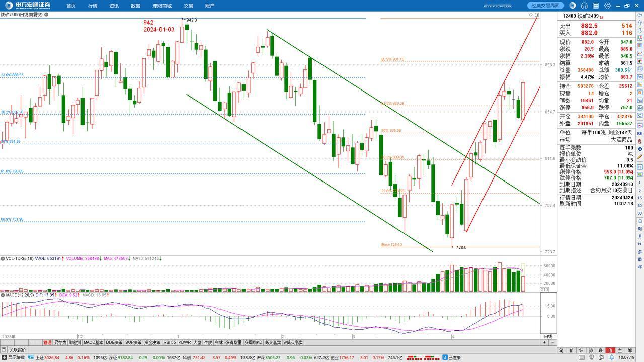Expand the 显示快捷 plus icon
This screenshot has width=644, height=362.
coord(4,357)
